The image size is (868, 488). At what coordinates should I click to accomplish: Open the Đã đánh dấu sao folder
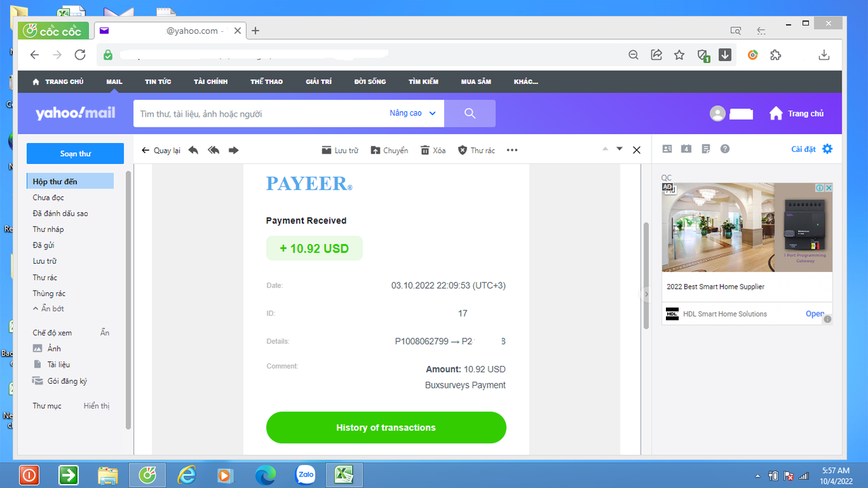point(60,213)
